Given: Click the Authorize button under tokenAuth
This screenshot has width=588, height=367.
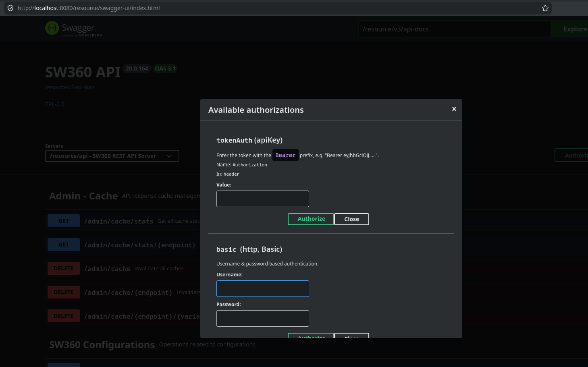Looking at the screenshot, I should point(311,219).
